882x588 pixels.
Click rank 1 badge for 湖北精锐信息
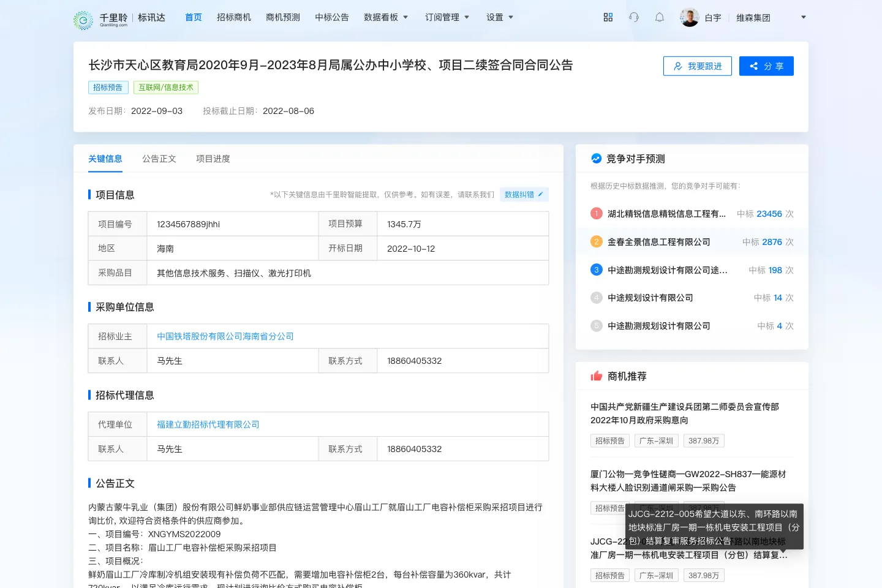coord(597,213)
